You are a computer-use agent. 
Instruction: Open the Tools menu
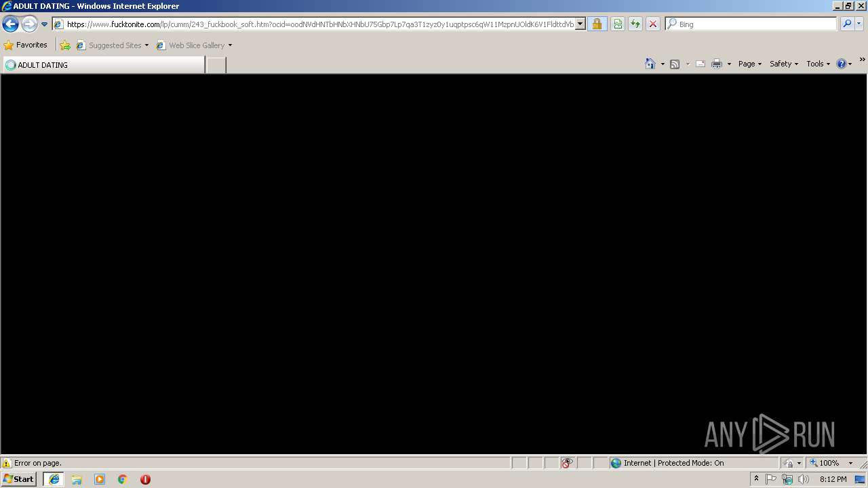pos(818,64)
